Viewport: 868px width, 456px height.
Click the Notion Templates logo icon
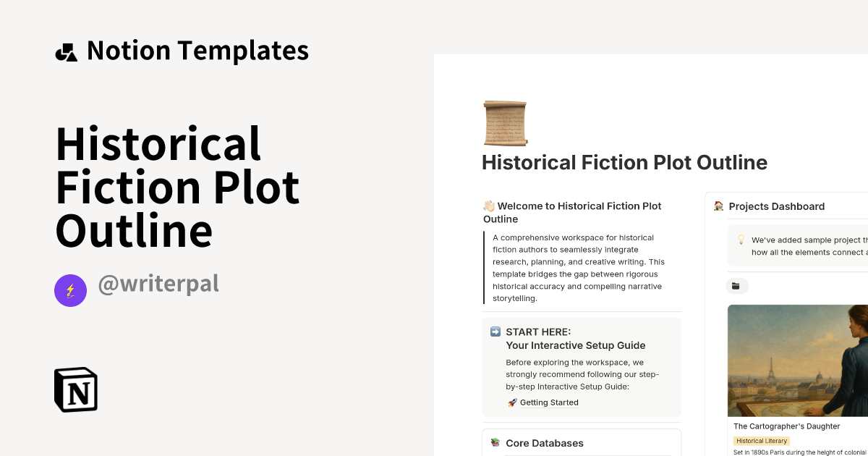(66, 50)
